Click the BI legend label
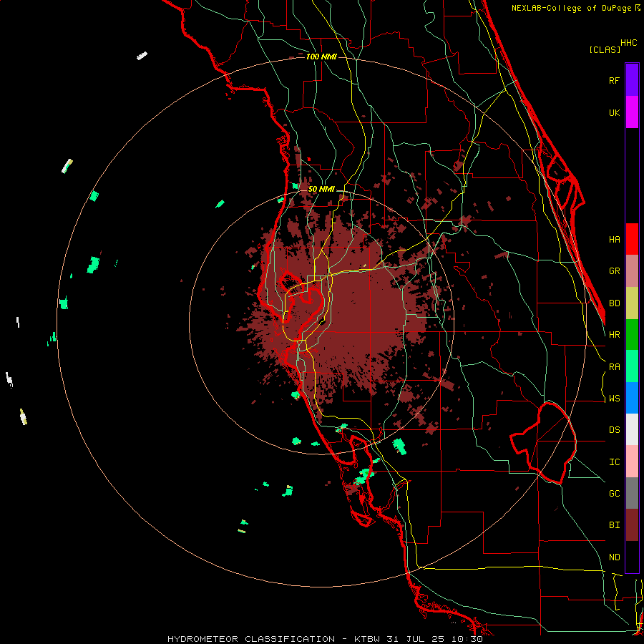The width and height of the screenshot is (644, 644). coord(614,525)
